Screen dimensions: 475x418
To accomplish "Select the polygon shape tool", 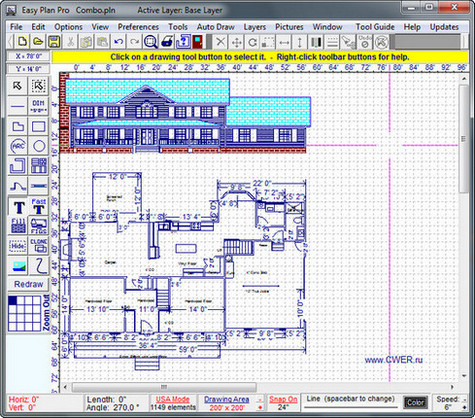I will (x=17, y=127).
